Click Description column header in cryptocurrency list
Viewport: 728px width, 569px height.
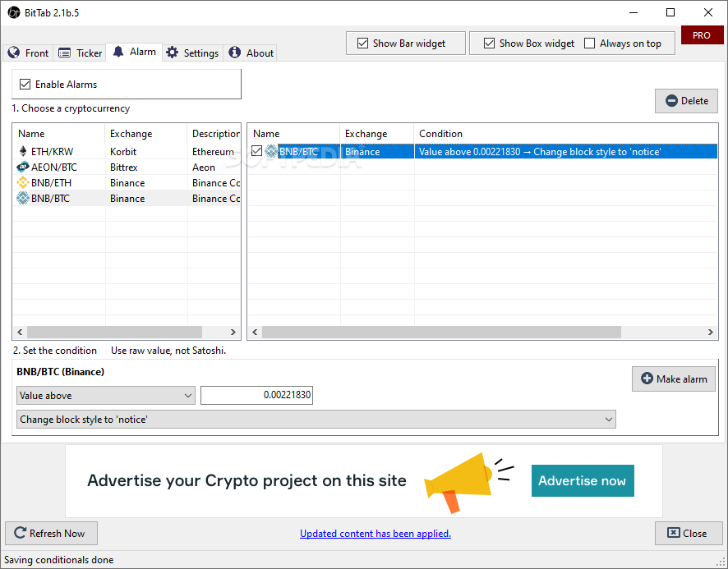tap(214, 134)
